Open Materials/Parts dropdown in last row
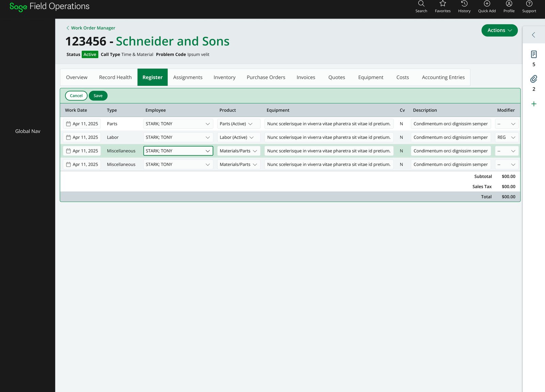This screenshot has width=545, height=392. (239, 164)
